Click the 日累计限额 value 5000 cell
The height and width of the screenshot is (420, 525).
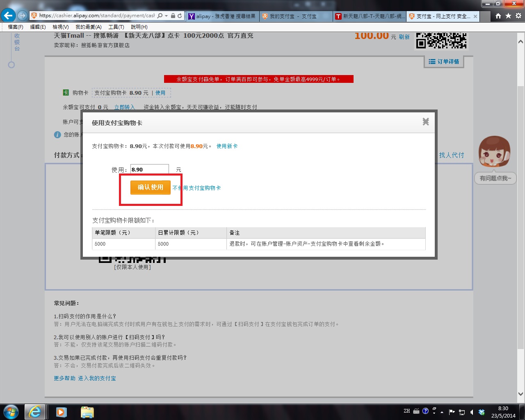[191, 244]
